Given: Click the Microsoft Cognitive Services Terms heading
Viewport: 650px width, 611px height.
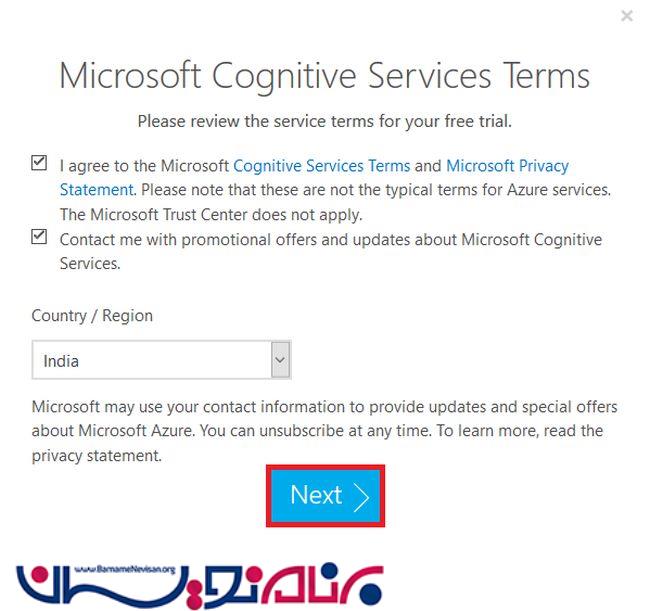Looking at the screenshot, I should 325,76.
